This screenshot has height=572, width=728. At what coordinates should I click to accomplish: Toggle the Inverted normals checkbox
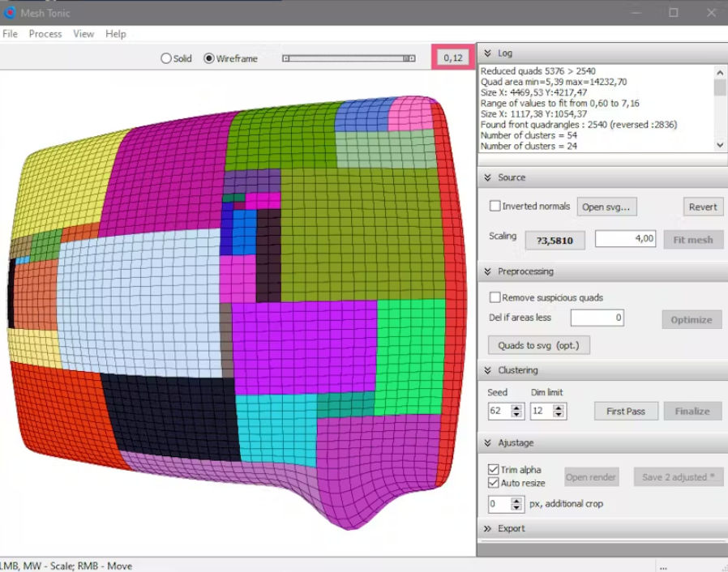[x=495, y=206]
